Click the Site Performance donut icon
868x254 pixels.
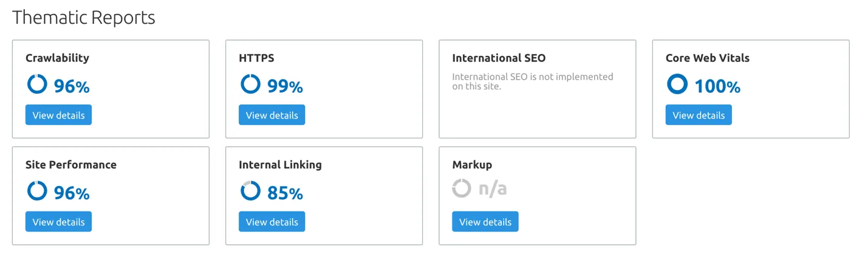pyautogui.click(x=37, y=191)
